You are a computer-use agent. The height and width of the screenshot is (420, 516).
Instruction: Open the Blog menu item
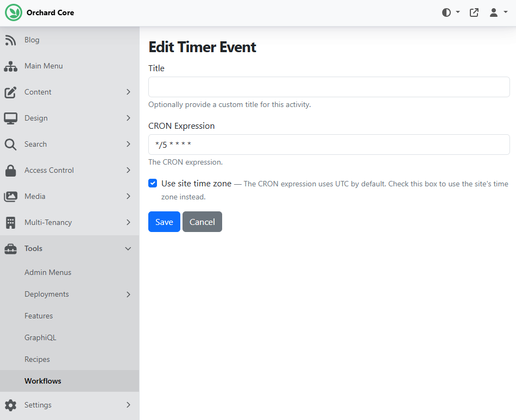[x=32, y=40]
